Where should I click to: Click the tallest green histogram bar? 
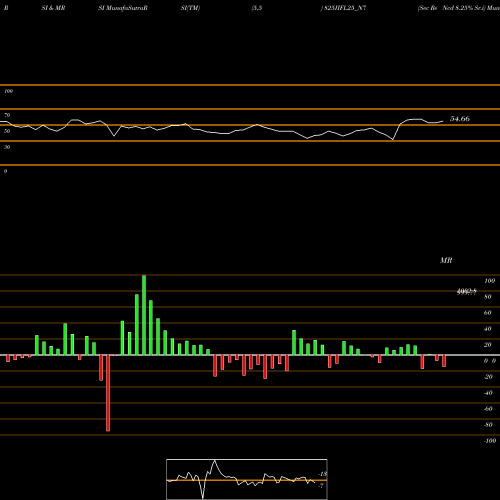tap(144, 315)
